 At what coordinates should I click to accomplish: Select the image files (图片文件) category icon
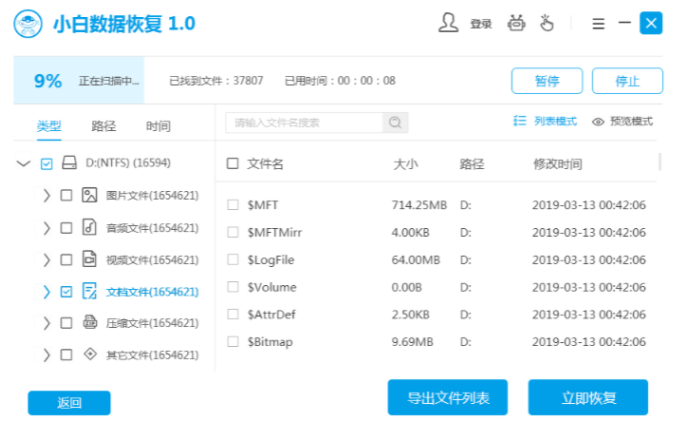coord(89,196)
